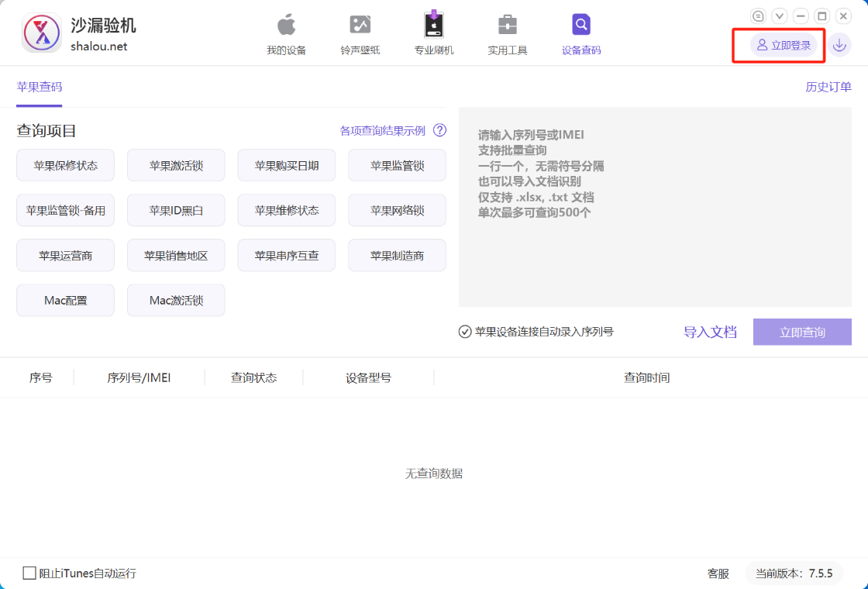Select the 苹果ID黑白 query option
The height and width of the screenshot is (589, 868).
tap(176, 210)
